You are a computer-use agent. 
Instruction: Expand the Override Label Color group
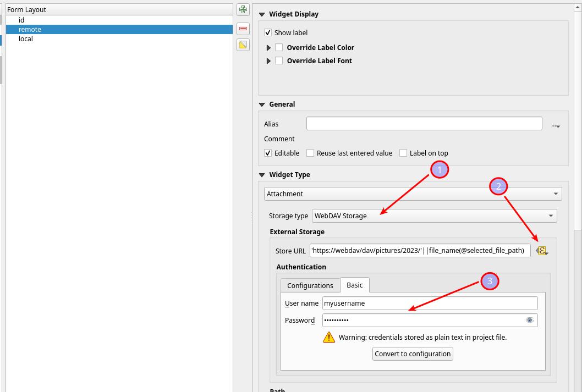point(268,48)
